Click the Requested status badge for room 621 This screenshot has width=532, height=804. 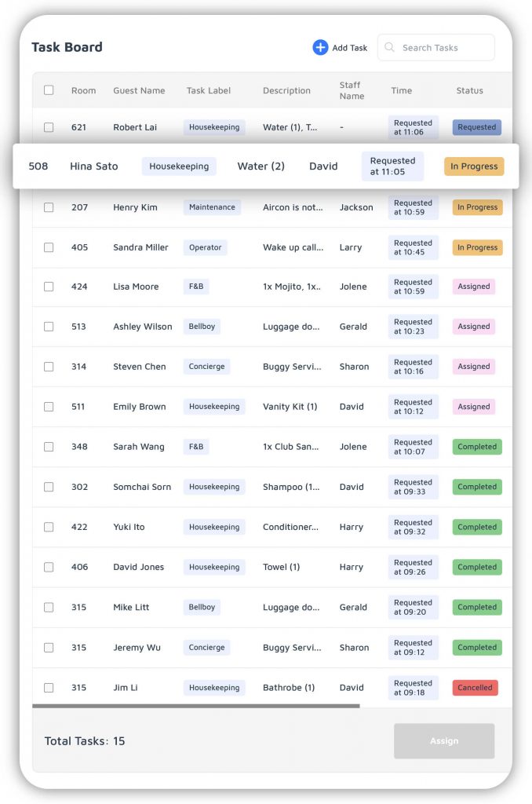(x=476, y=127)
